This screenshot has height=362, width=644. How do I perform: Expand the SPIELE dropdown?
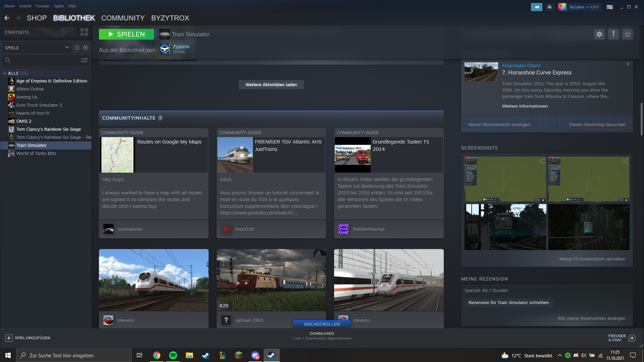[x=67, y=48]
